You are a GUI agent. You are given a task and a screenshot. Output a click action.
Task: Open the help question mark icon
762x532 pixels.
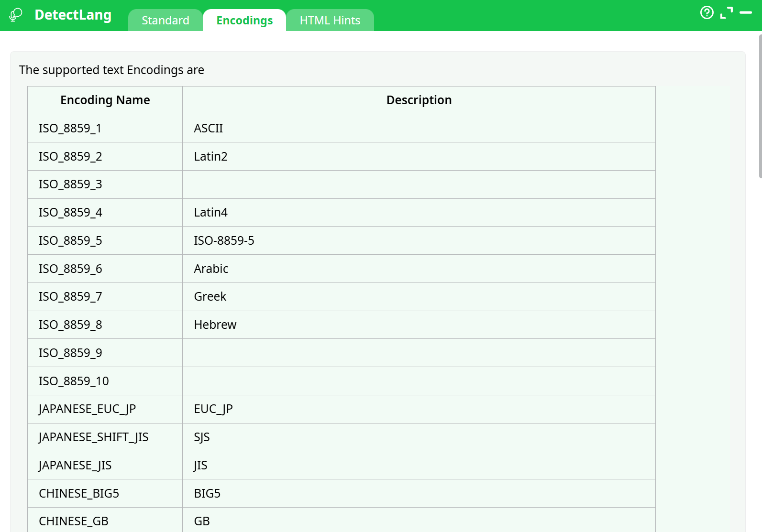pos(707,12)
